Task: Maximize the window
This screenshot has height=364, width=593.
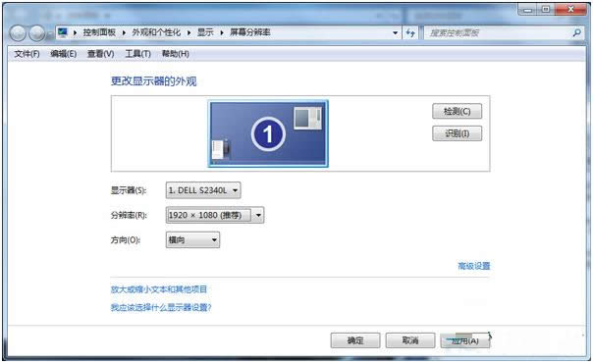Action: 546,10
